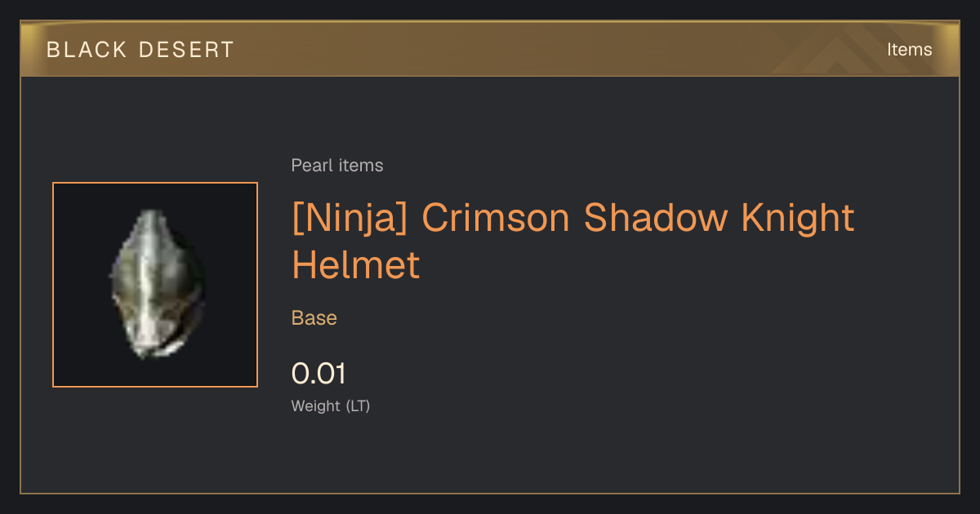Click the BLACK DESERT logo text
The height and width of the screenshot is (514, 980).
click(x=140, y=50)
